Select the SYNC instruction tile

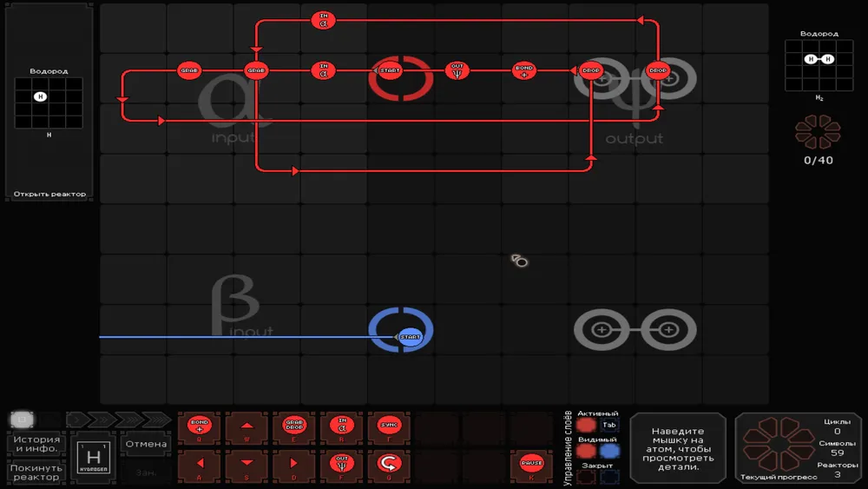(x=389, y=426)
